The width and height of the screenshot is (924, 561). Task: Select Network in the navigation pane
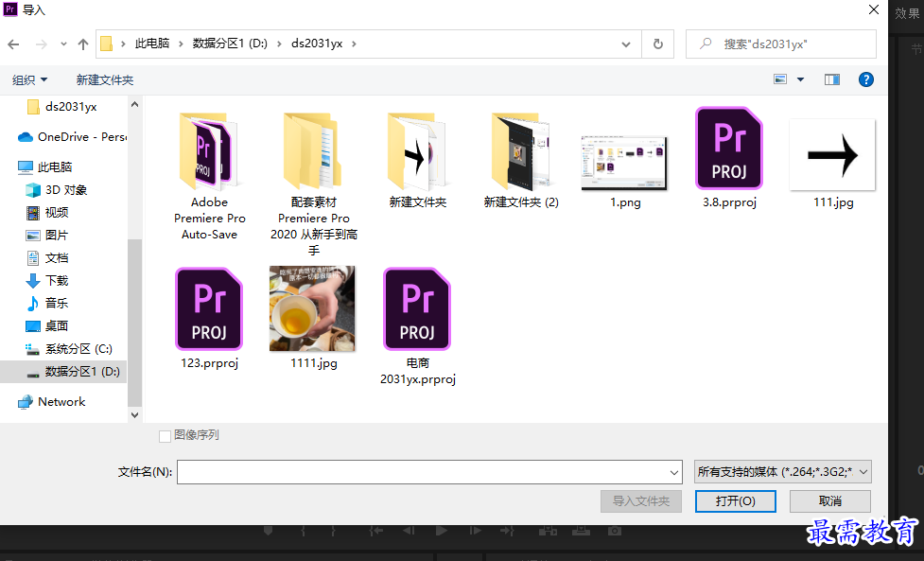point(52,402)
